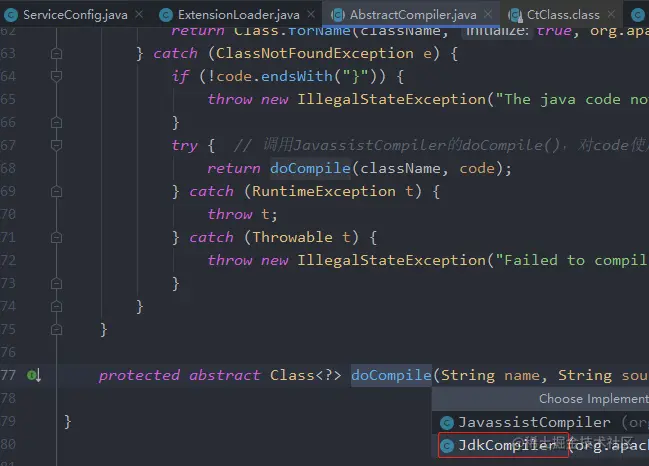Collapse the if block fold on line 64
Screen dimensions: 649x466
[56, 76]
